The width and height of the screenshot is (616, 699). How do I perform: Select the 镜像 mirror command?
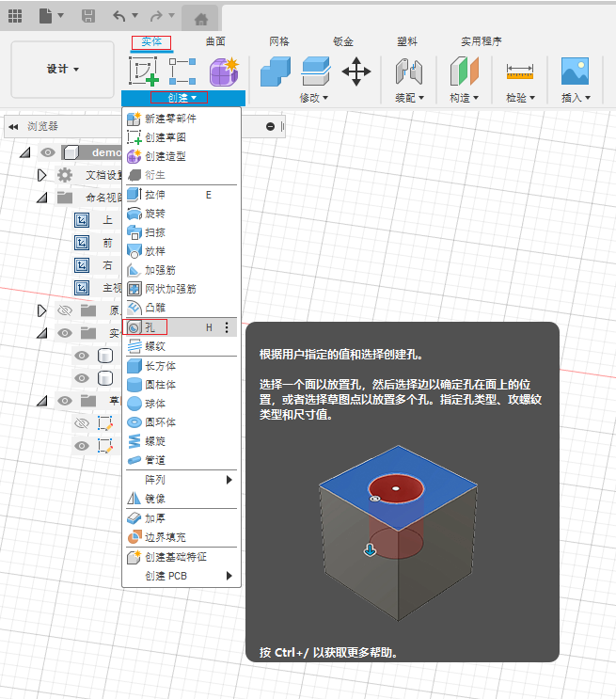182,499
